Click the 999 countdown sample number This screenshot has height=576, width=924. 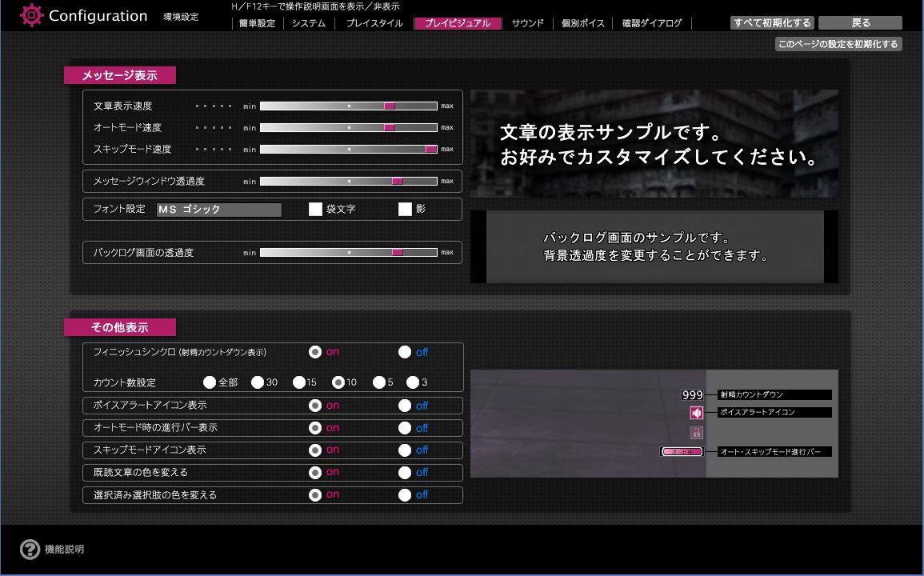[693, 395]
